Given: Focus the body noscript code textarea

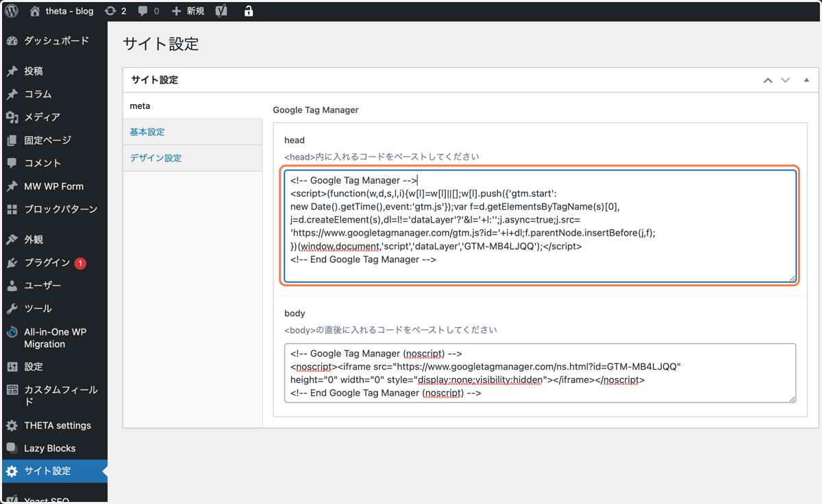Looking at the screenshot, I should coord(540,373).
